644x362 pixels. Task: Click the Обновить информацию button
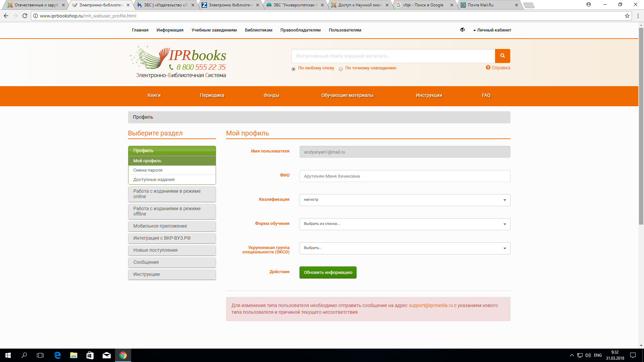pyautogui.click(x=328, y=273)
